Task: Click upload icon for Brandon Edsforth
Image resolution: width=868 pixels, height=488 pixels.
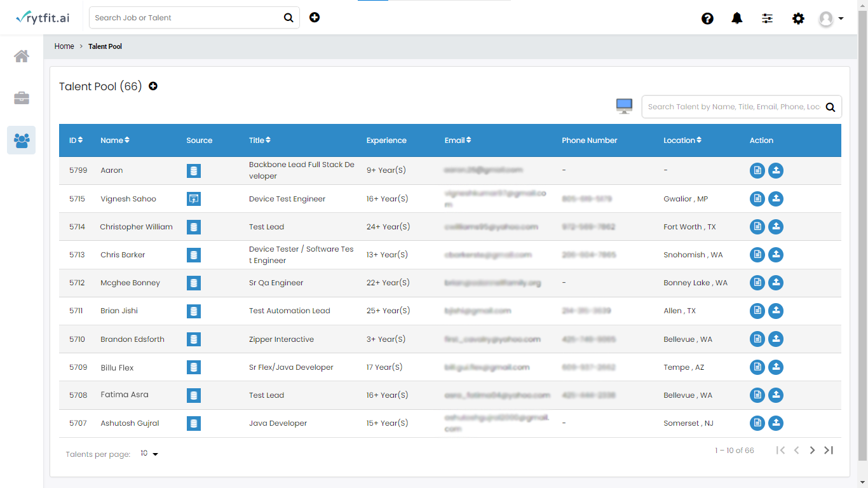Action: pos(776,339)
